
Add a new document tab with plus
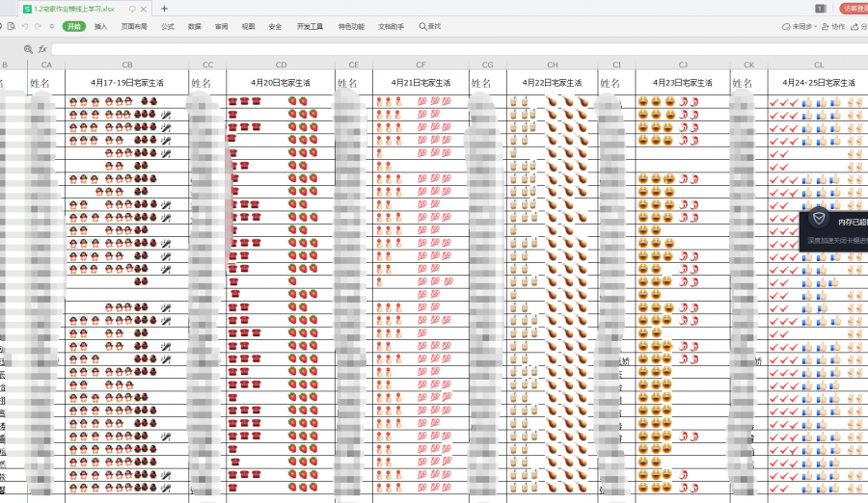click(x=164, y=9)
